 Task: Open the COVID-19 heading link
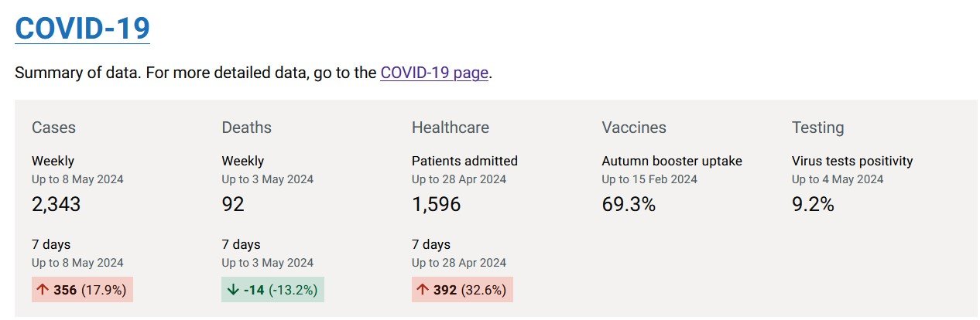coord(82,28)
